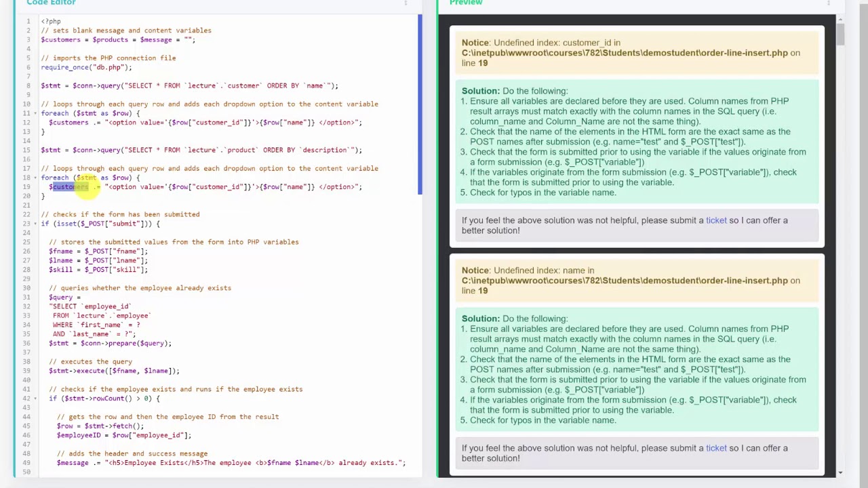Click the '$message = "<h5>Employee Exists' line

231,463
